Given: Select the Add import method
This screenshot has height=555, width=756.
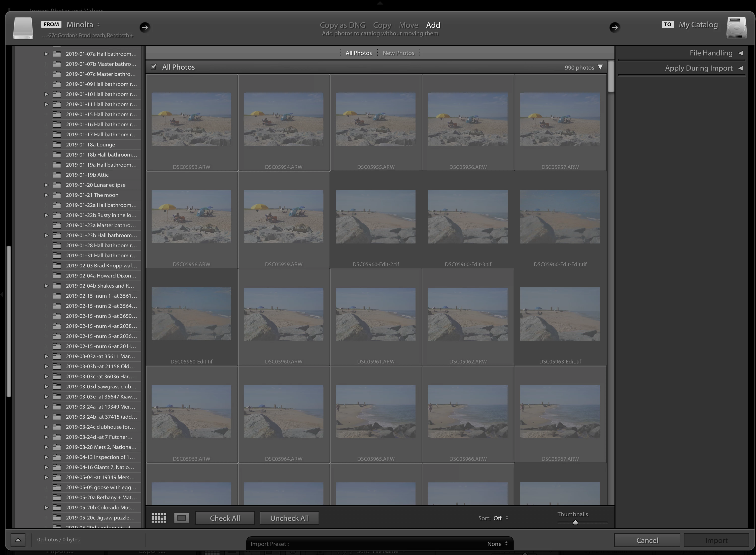Looking at the screenshot, I should click(433, 25).
